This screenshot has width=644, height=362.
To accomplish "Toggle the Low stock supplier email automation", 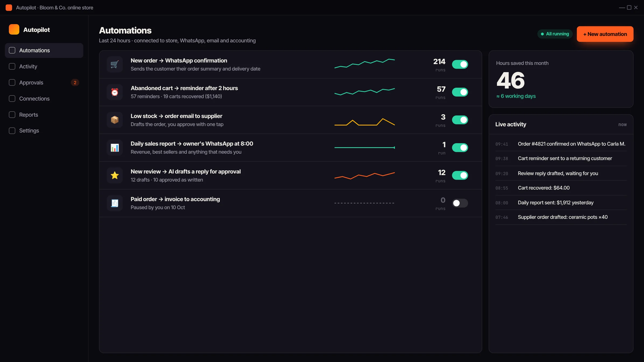I will (x=460, y=120).
